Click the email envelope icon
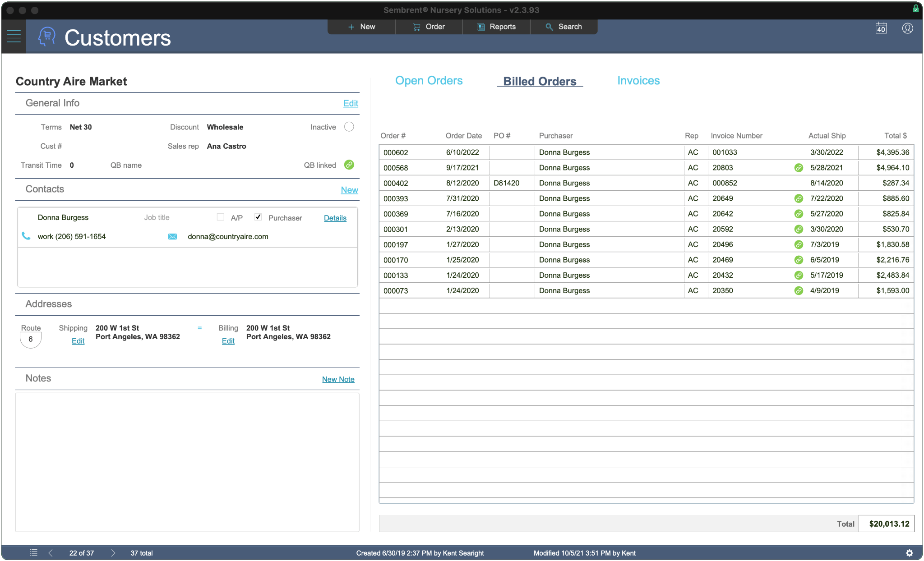The image size is (924, 561). pyautogui.click(x=172, y=236)
